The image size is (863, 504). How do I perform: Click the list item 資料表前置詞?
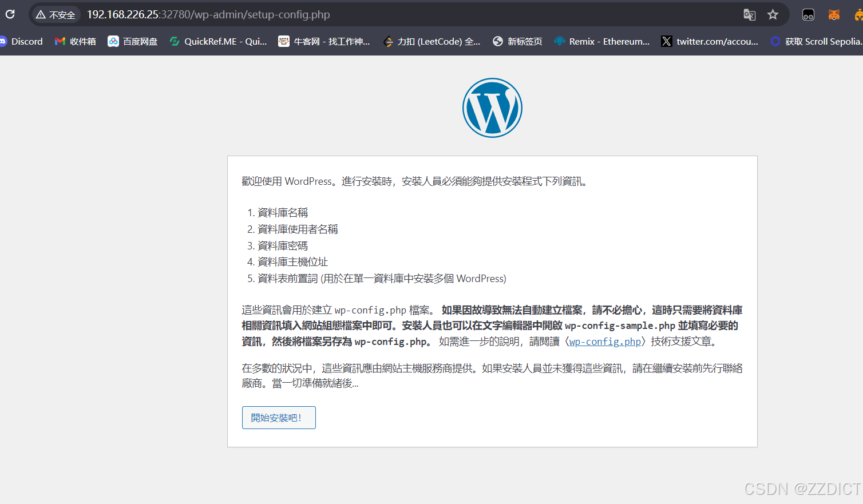382,279
